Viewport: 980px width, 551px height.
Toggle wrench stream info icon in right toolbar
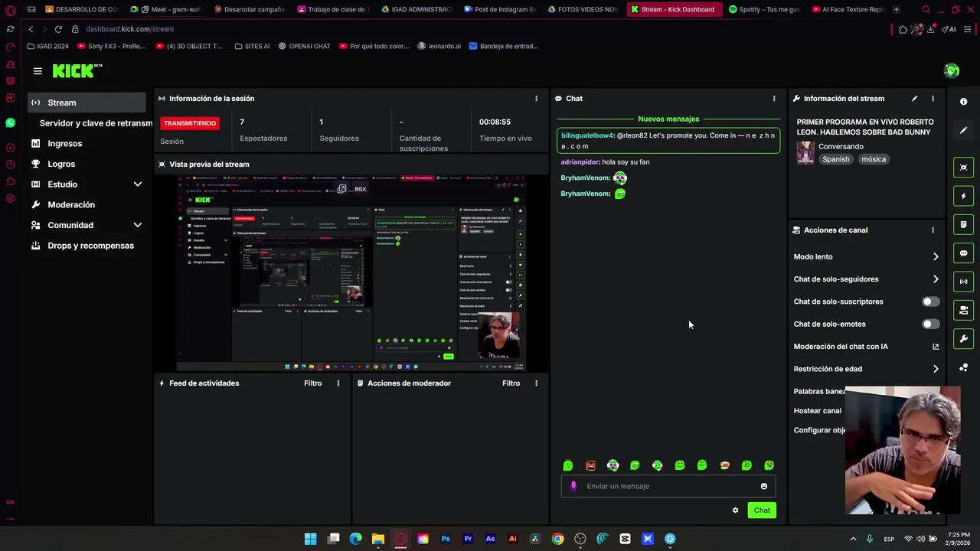[963, 338]
